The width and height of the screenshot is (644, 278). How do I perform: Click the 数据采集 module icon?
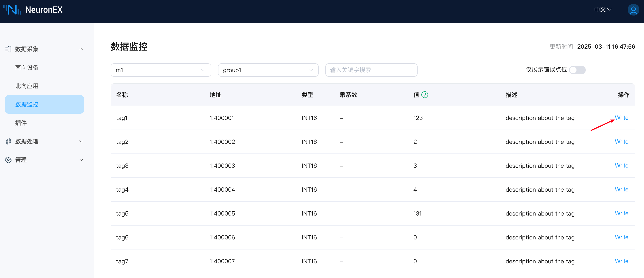click(8, 49)
